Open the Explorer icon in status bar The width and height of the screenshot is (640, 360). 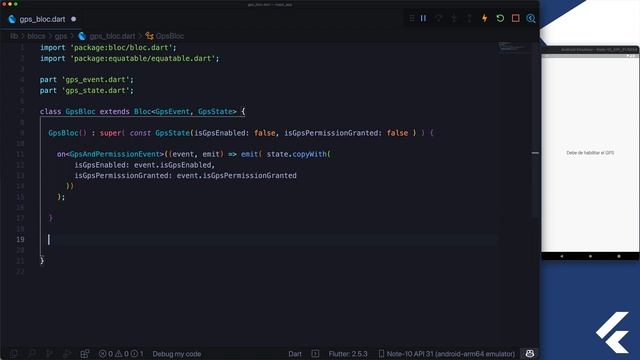pyautogui.click(x=13, y=353)
